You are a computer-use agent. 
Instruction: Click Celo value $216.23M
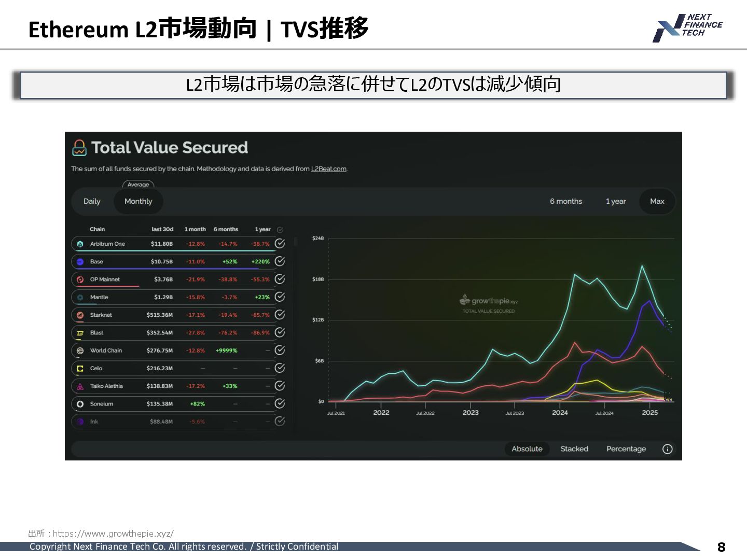[160, 368]
